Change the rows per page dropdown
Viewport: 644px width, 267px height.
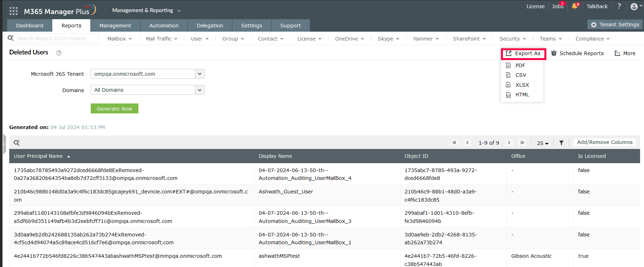(543, 143)
